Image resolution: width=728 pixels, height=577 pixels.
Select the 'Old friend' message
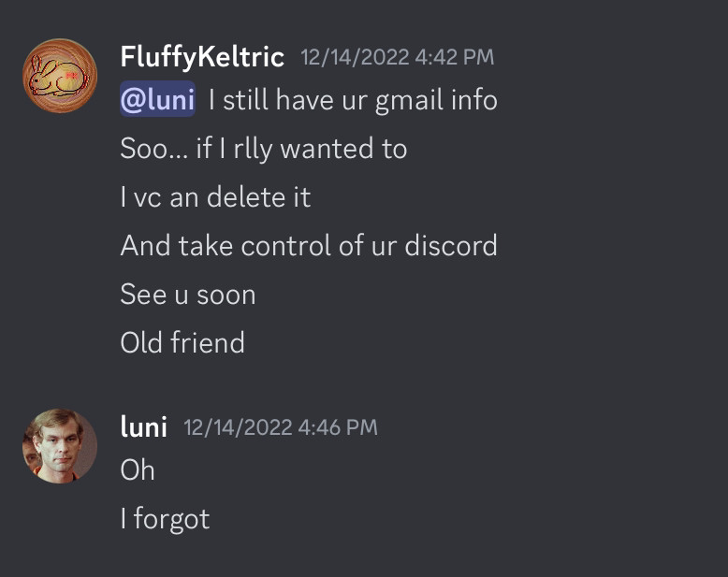click(182, 342)
